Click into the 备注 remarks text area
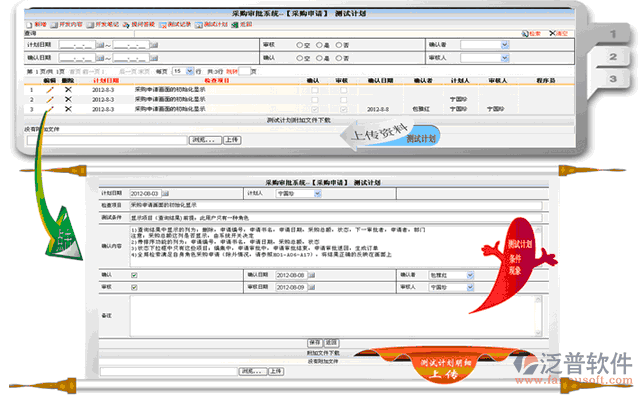The height and width of the screenshot is (396, 643). [336, 316]
